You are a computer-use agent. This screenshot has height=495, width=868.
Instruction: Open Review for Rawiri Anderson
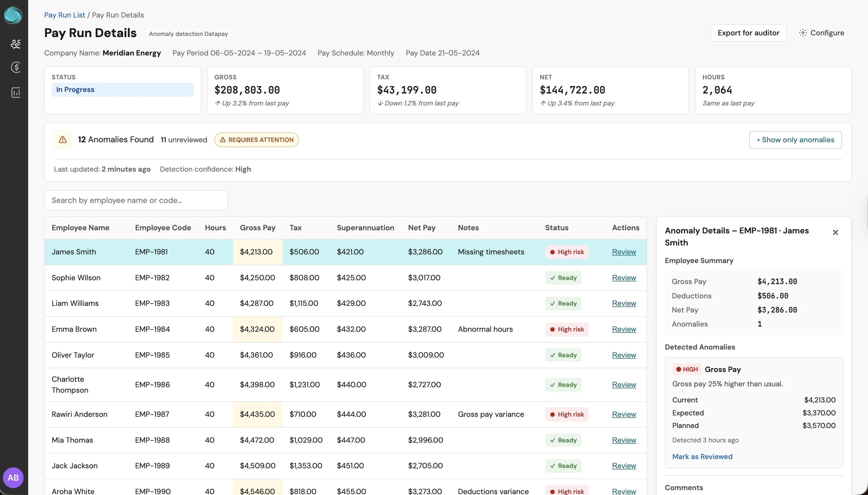coord(624,414)
